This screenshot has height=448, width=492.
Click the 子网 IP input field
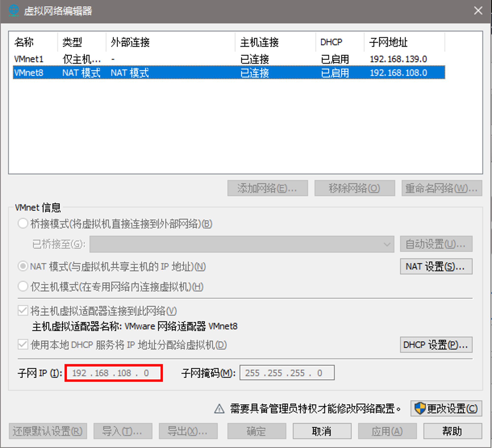point(114,373)
